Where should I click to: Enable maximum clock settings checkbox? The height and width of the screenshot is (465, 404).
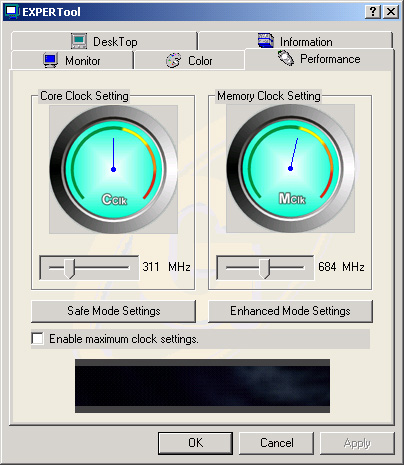coord(37,339)
